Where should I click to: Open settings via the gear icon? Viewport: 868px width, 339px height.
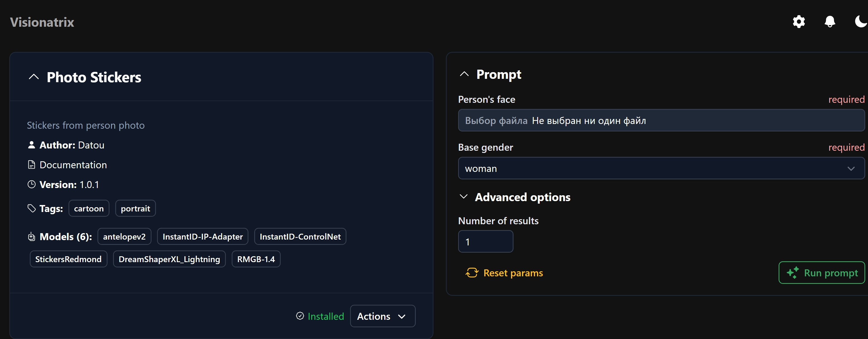click(799, 22)
